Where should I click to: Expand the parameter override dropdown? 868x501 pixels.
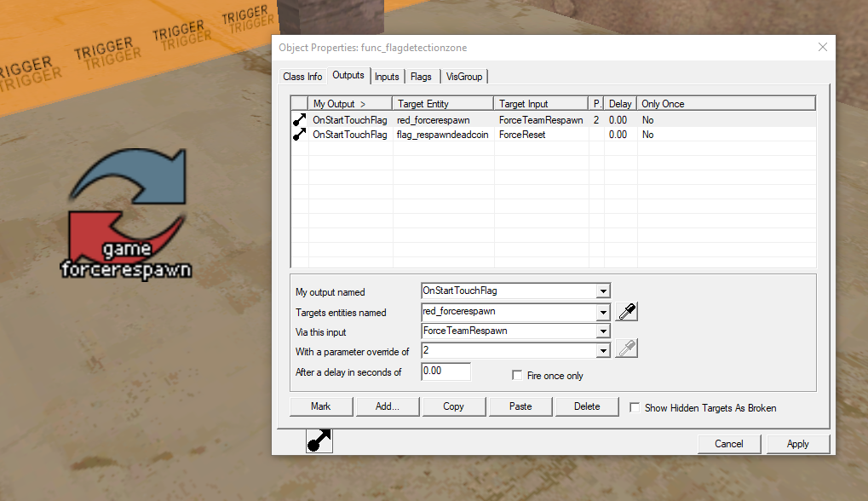[603, 350]
